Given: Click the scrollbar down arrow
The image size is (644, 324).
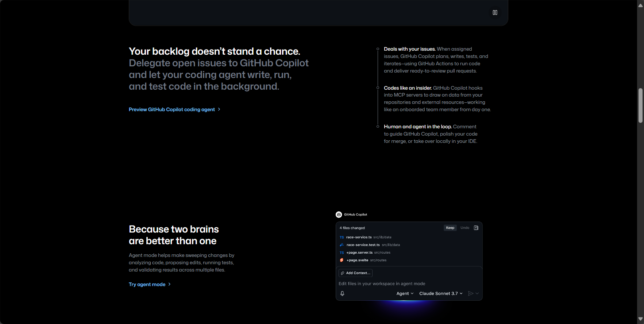Looking at the screenshot, I should click(x=640, y=319).
